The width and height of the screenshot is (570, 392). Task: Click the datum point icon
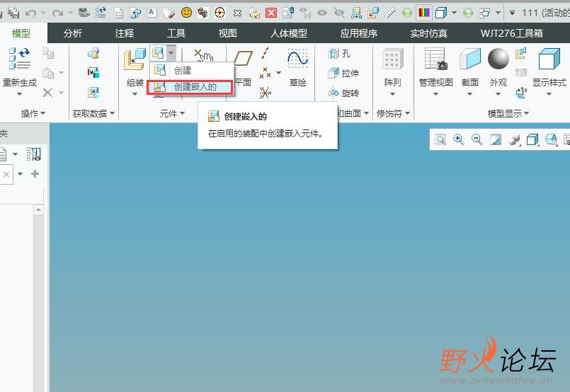265,73
